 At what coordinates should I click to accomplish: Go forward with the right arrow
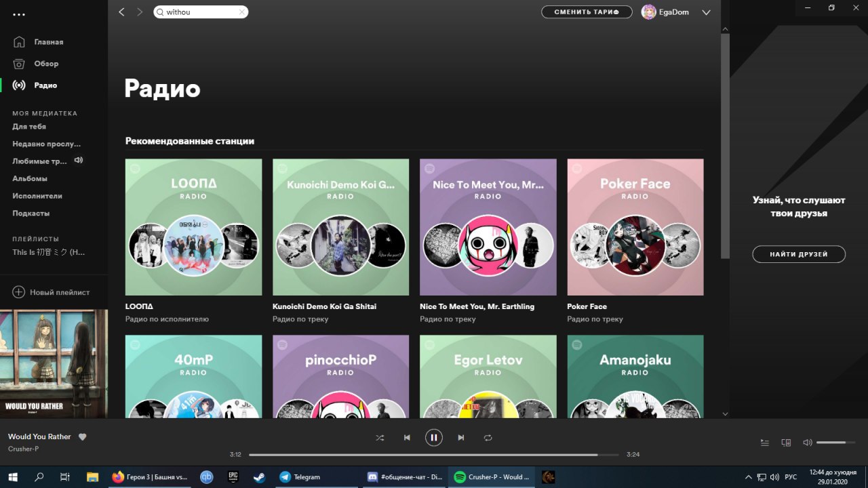(x=140, y=12)
